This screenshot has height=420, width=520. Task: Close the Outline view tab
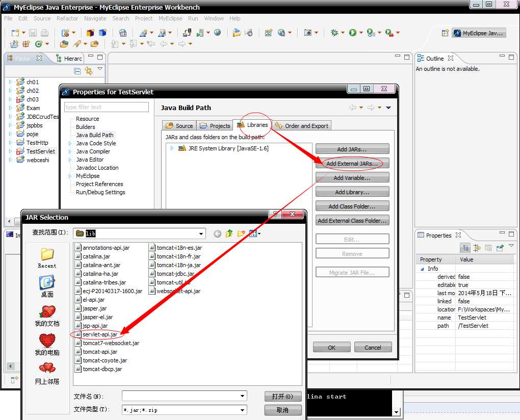(450, 58)
